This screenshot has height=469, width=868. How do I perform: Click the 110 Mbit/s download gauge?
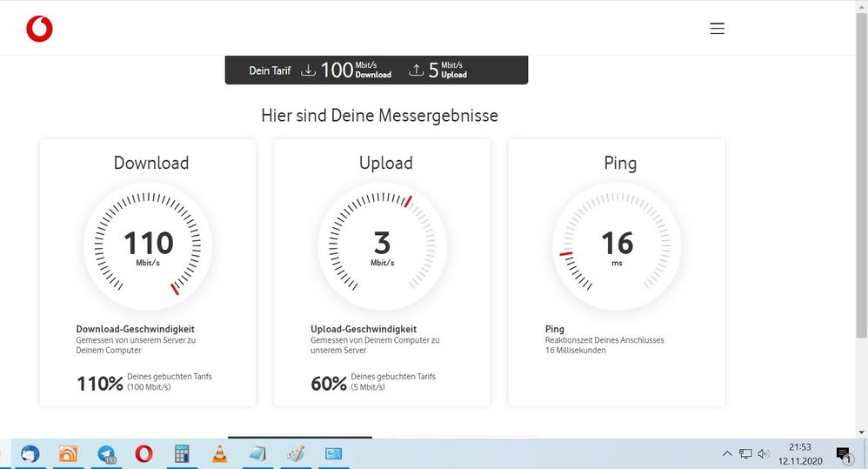click(148, 246)
